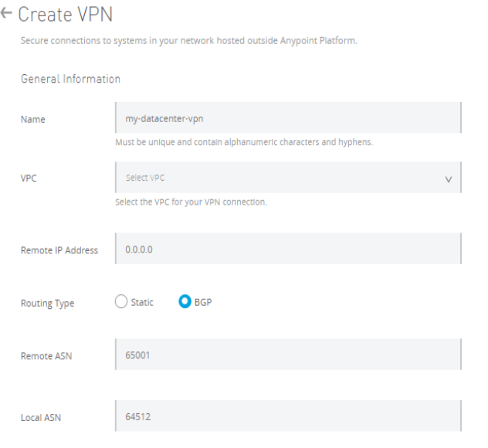Click the Remote IP Address label
Screen dimensions: 488x448
pos(59,250)
